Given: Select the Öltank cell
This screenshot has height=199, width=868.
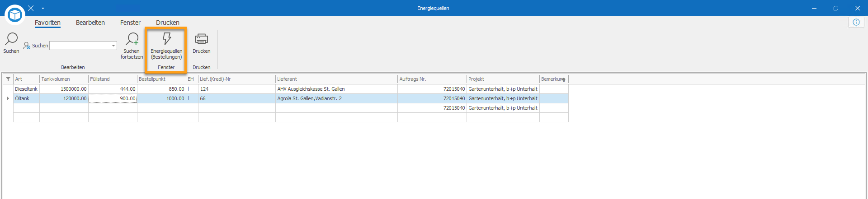Looking at the screenshot, I should click(26, 98).
